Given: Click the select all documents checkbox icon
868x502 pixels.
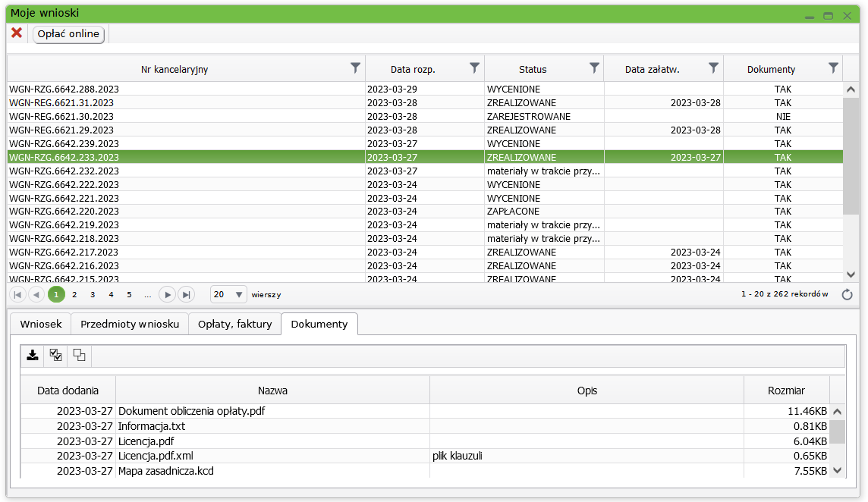Looking at the screenshot, I should coord(55,355).
